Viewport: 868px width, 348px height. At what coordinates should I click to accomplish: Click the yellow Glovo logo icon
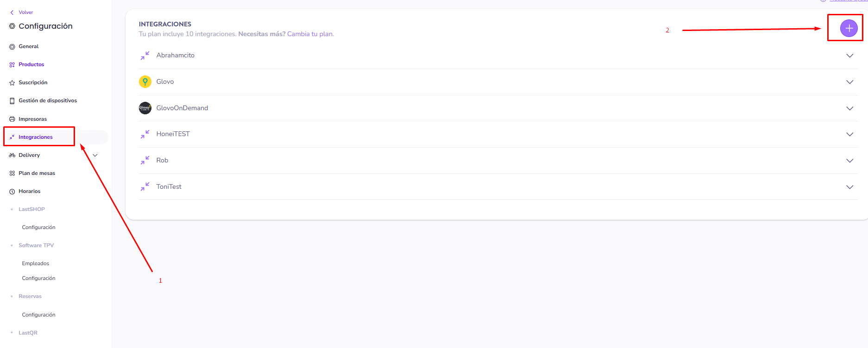click(x=145, y=82)
